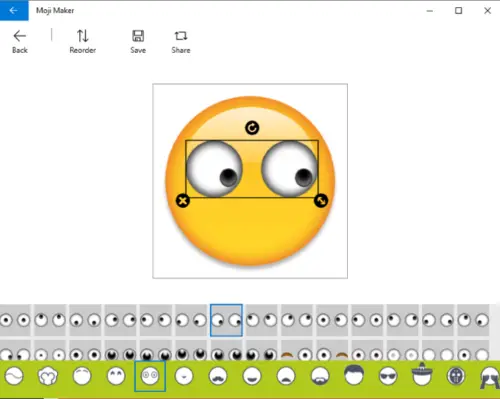
Task: Click the selected eyes on the emoji canvas
Action: click(x=252, y=169)
